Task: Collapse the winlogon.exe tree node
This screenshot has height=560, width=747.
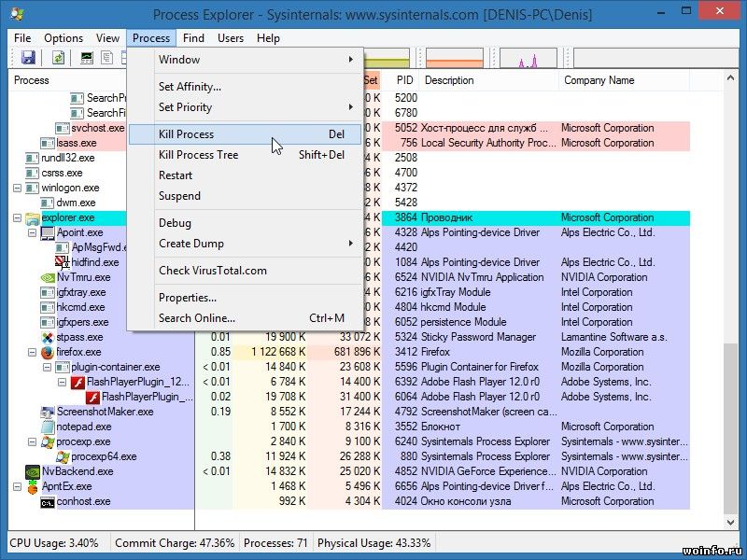Action: pos(17,189)
